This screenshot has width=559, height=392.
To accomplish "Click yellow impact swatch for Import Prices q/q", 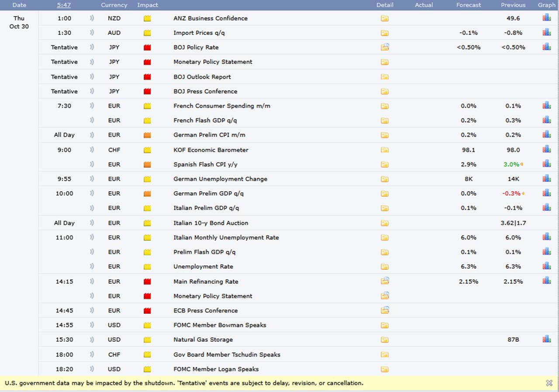I will 147,33.
